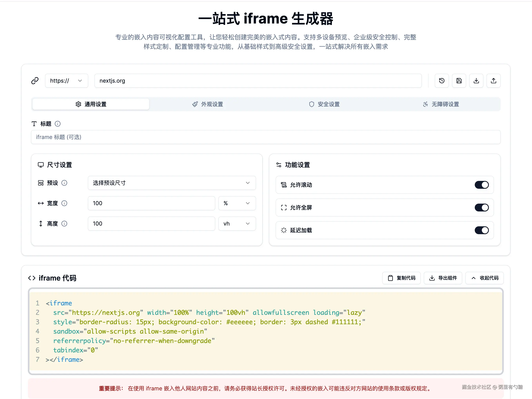Click the 复制代码 button
532x399 pixels.
tap(401, 278)
